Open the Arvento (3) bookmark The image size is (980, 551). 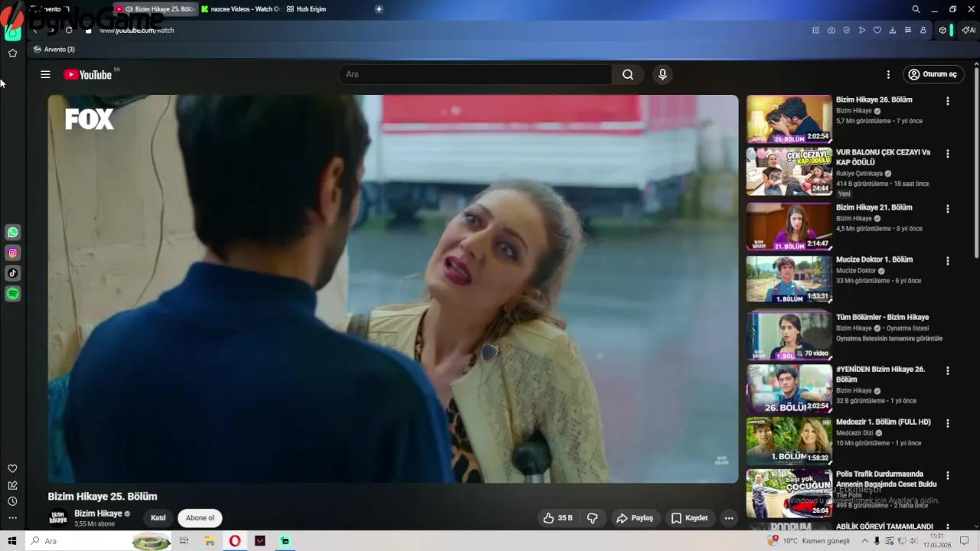pyautogui.click(x=54, y=49)
